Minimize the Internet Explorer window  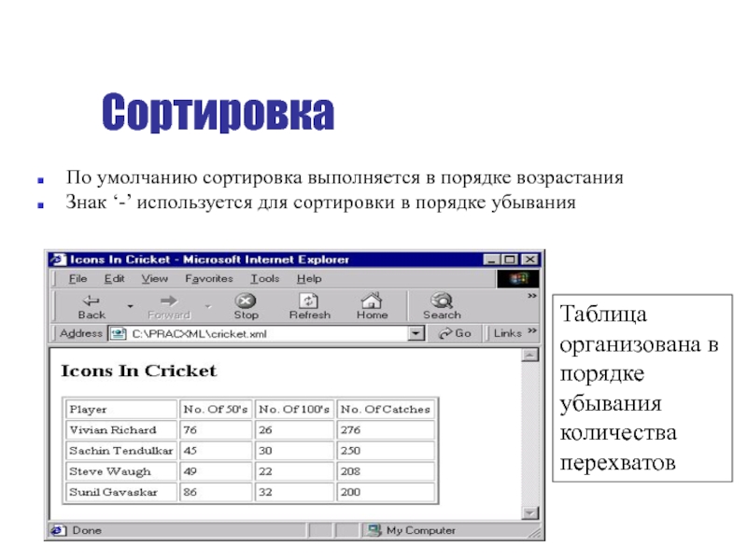point(491,259)
